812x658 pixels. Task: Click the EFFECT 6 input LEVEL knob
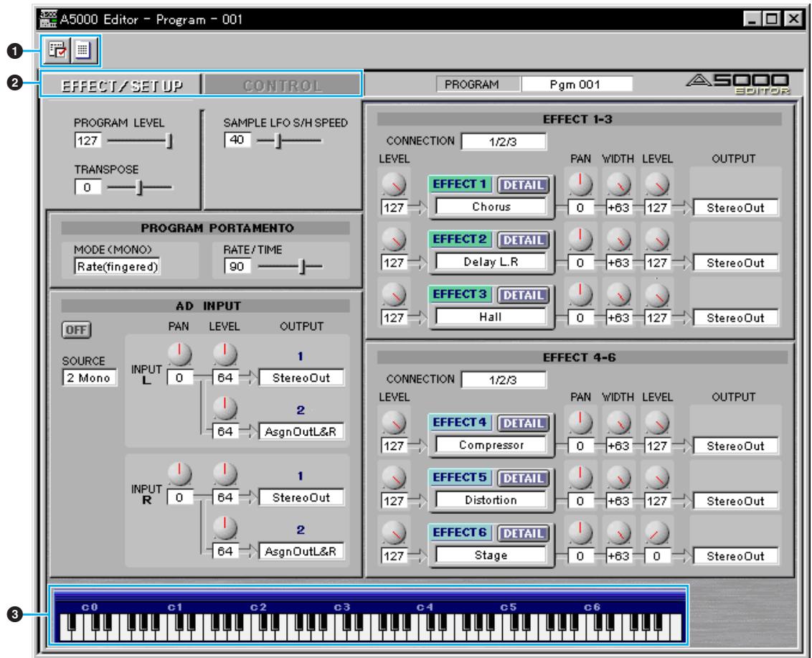(x=394, y=532)
